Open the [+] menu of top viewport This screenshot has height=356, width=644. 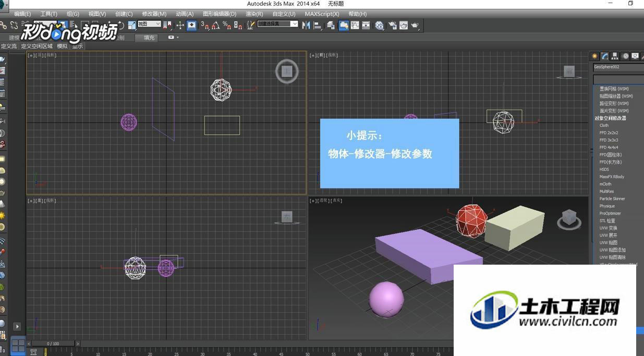click(31, 55)
